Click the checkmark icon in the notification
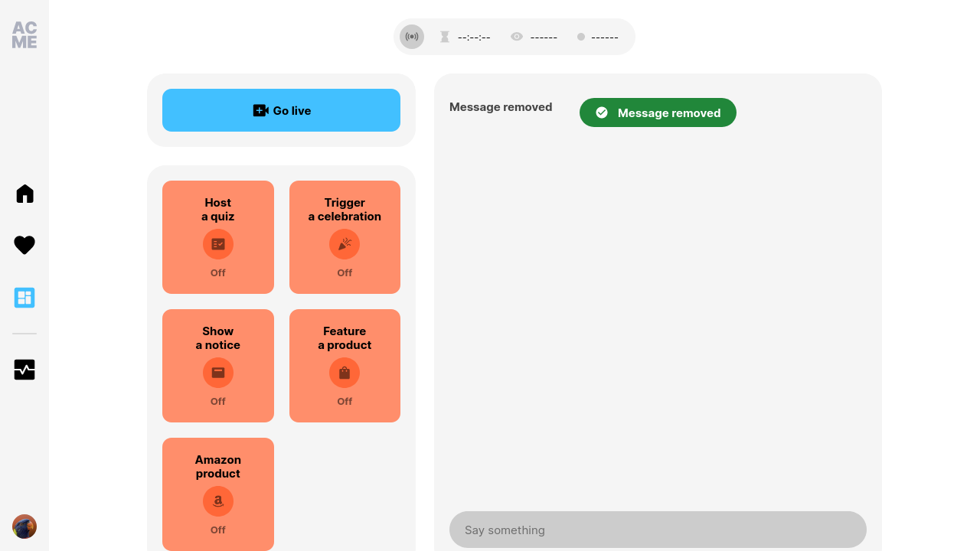980x551 pixels. (602, 112)
